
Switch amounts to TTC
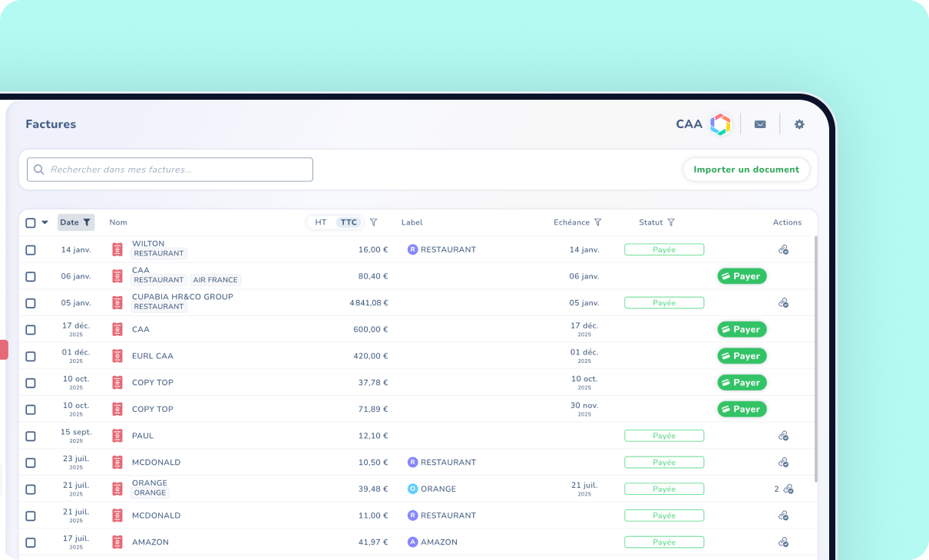(349, 222)
